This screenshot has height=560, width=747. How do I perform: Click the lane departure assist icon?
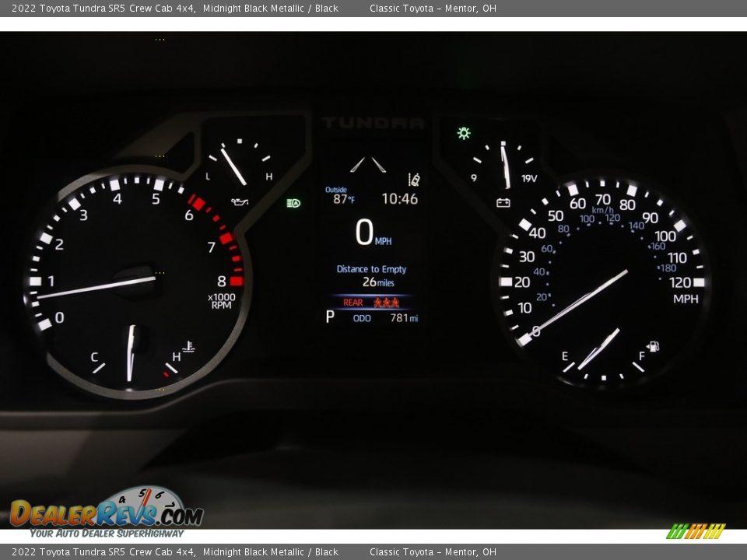(415, 179)
